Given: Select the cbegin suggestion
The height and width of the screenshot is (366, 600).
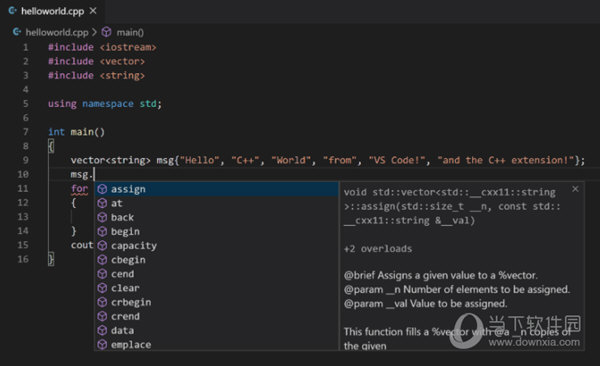Looking at the screenshot, I should click(x=217, y=260).
